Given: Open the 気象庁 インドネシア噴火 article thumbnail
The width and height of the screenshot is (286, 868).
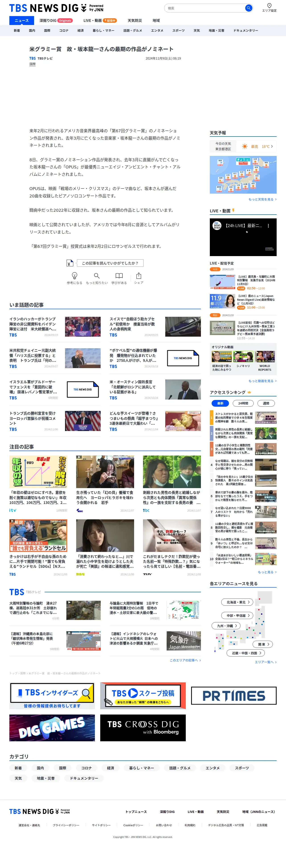Looking at the screenshot, I should [x=184, y=641].
